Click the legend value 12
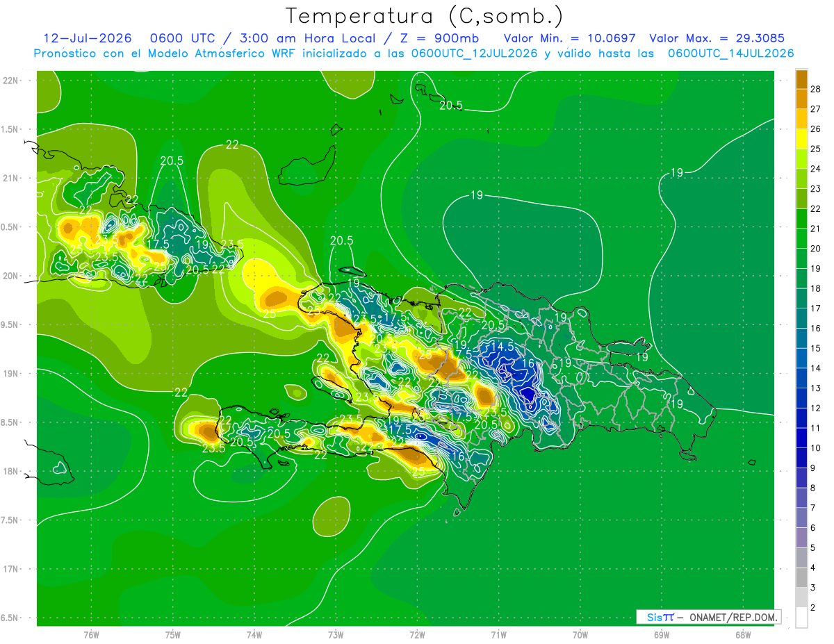This screenshot has height=644, width=834. 815,408
